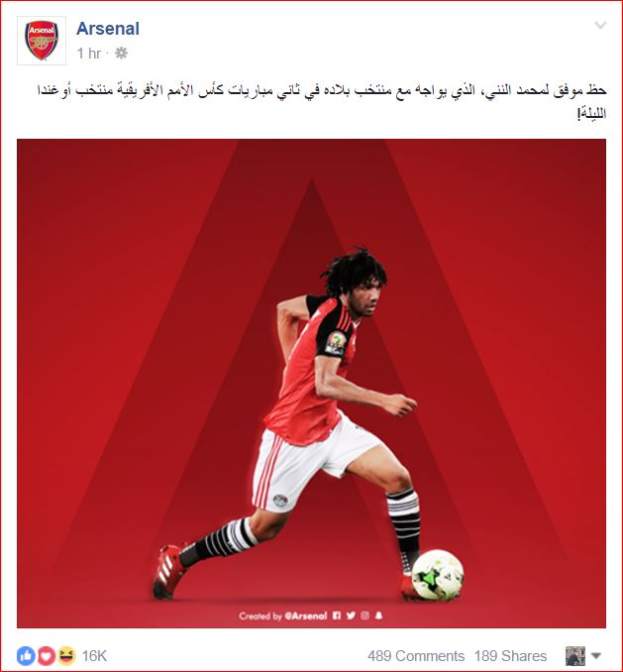View the 16K reactions count
The width and height of the screenshot is (623, 672).
point(94,656)
